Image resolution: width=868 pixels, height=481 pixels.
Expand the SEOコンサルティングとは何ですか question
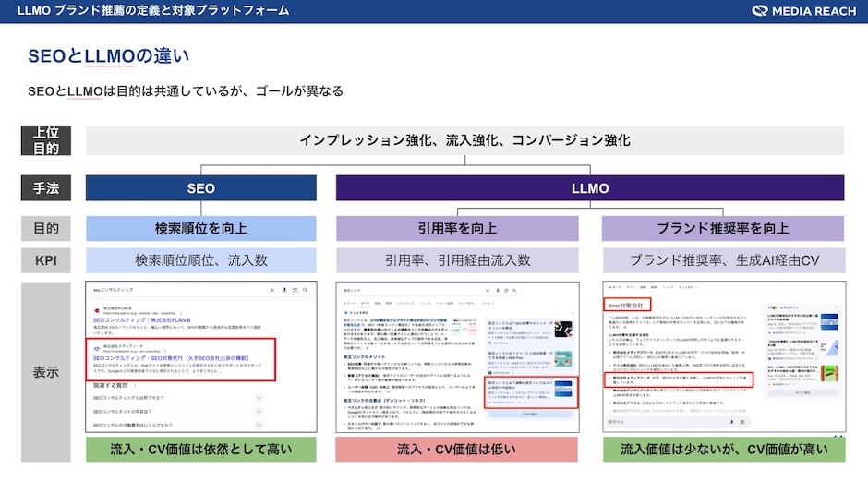tap(259, 398)
